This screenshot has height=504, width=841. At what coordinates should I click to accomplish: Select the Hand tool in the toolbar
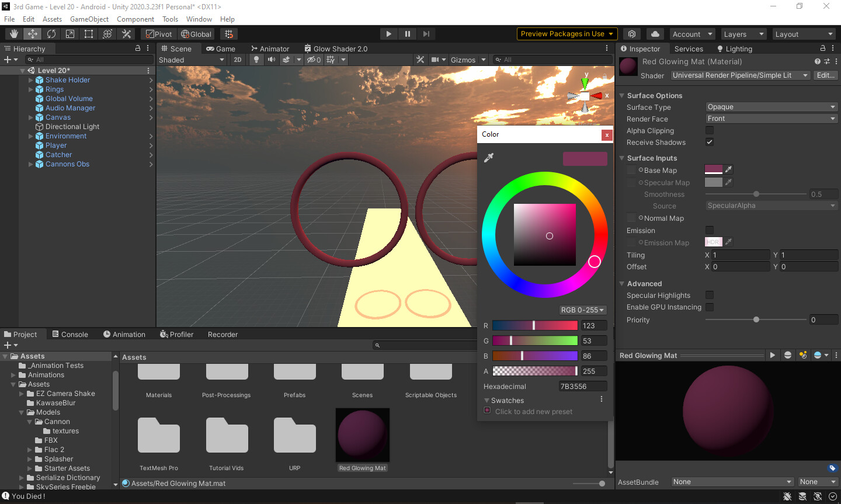(x=13, y=33)
